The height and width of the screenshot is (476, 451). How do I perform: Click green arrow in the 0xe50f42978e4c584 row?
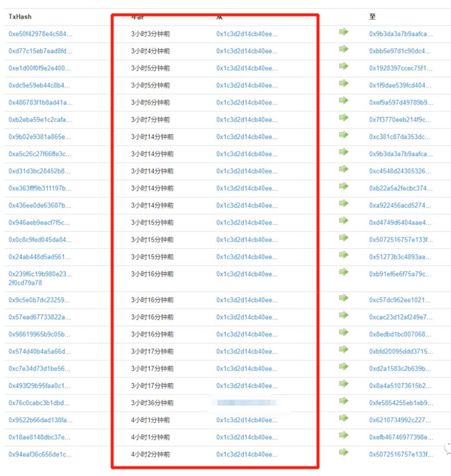tap(344, 32)
